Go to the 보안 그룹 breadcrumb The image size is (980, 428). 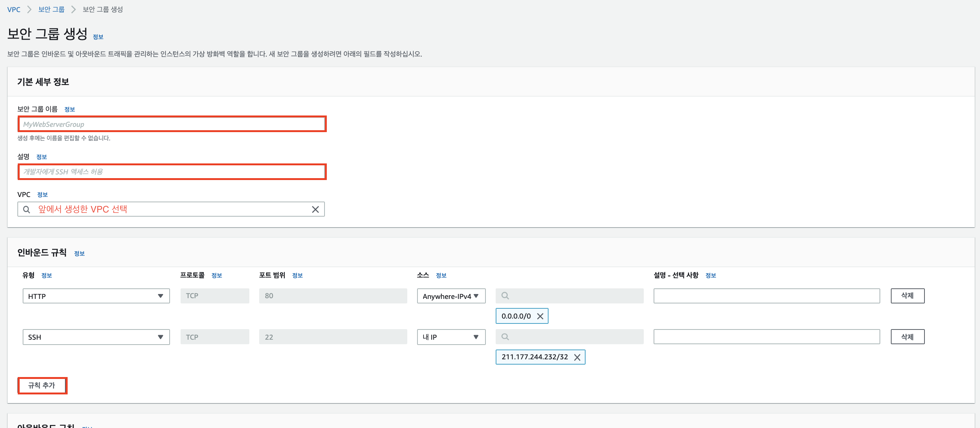[51, 9]
